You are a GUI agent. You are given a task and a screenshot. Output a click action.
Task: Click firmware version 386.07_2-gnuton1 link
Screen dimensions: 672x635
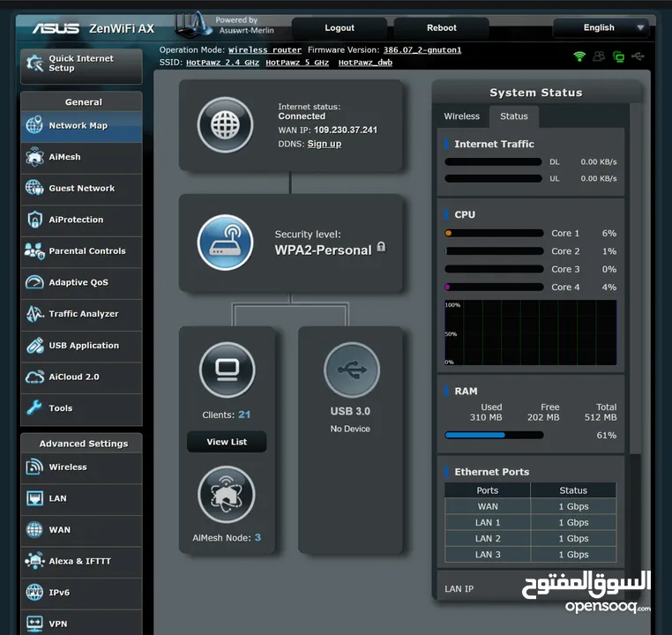(422, 49)
